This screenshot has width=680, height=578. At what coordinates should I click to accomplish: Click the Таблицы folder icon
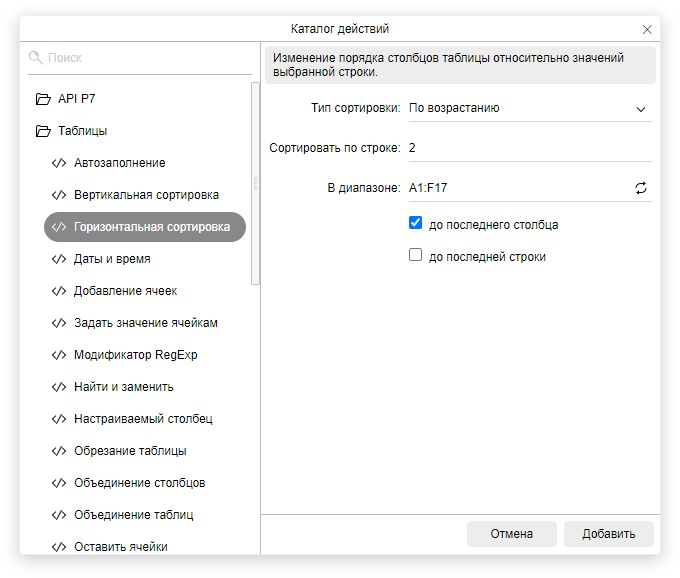point(43,131)
